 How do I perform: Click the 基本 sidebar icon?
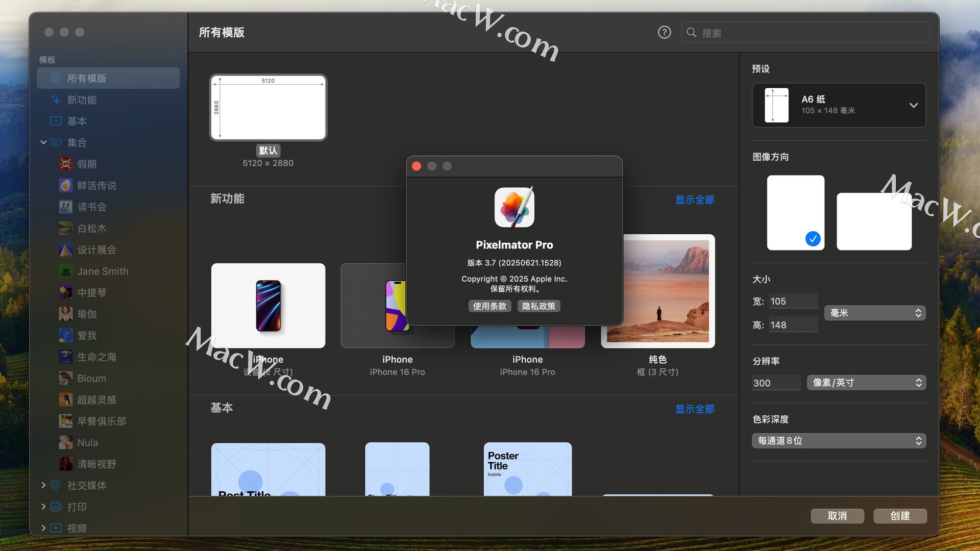pos(56,121)
